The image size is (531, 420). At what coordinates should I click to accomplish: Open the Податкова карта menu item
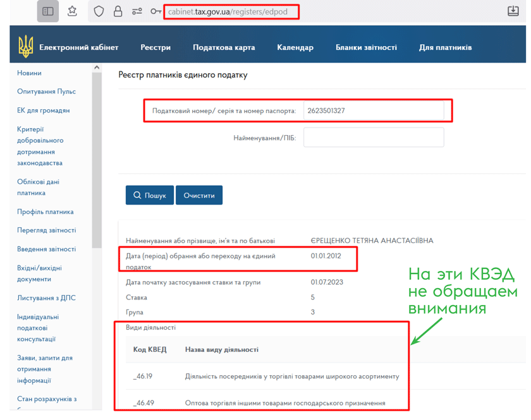tap(224, 47)
